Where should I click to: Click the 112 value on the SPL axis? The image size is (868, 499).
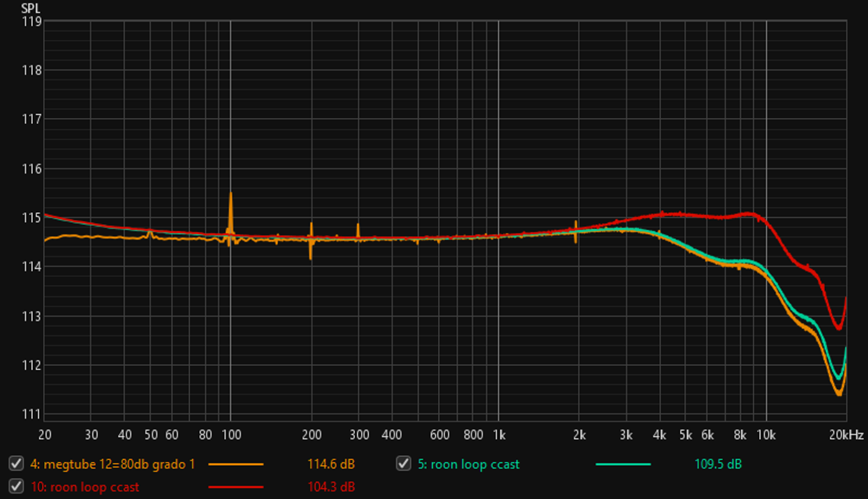(x=31, y=365)
